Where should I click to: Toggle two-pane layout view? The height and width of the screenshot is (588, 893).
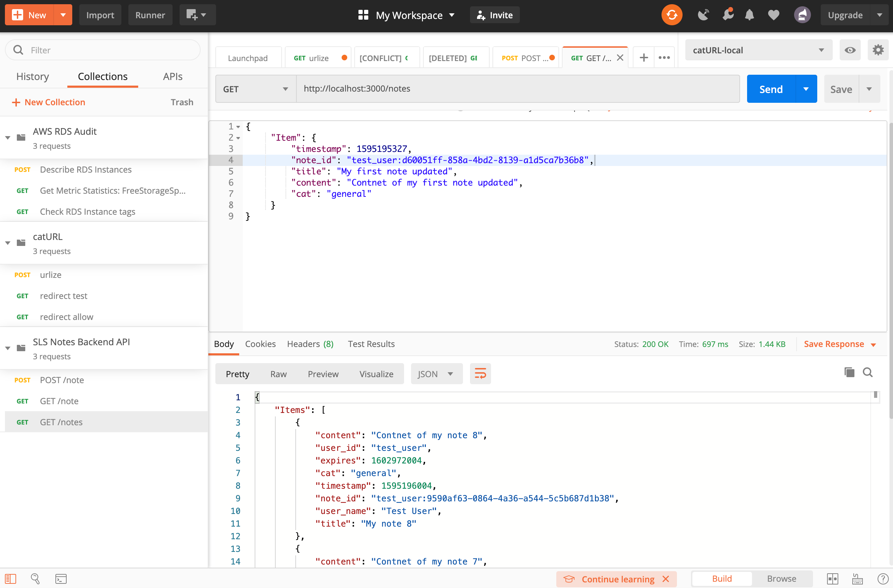coord(832,579)
